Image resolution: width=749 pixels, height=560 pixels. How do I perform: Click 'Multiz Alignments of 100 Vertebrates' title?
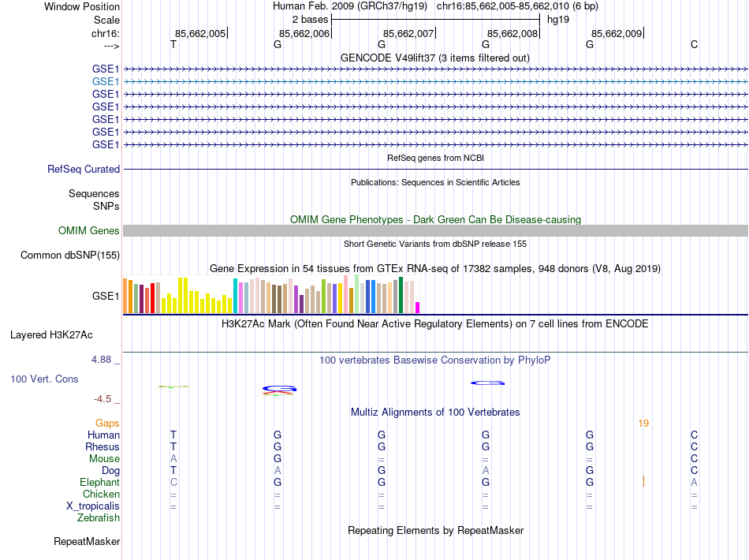(435, 413)
